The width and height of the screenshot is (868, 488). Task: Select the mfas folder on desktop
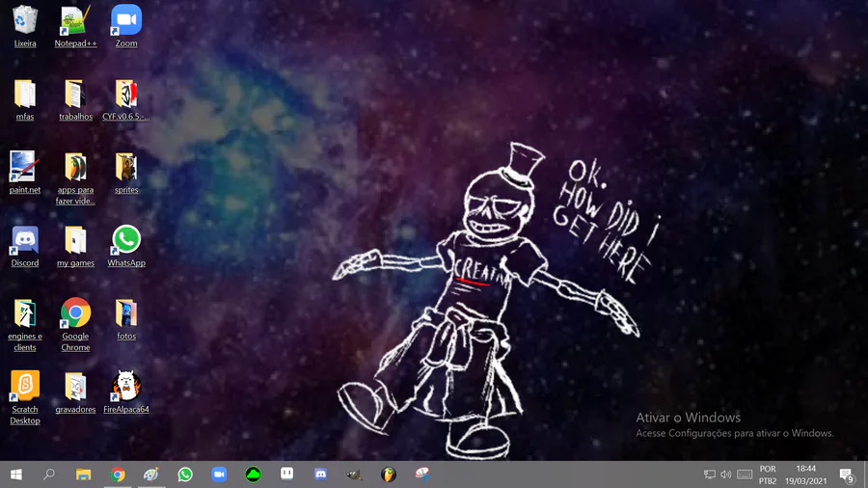pyautogui.click(x=25, y=99)
